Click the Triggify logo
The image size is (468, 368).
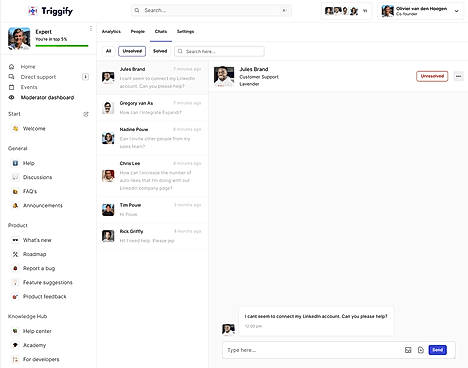tap(50, 11)
